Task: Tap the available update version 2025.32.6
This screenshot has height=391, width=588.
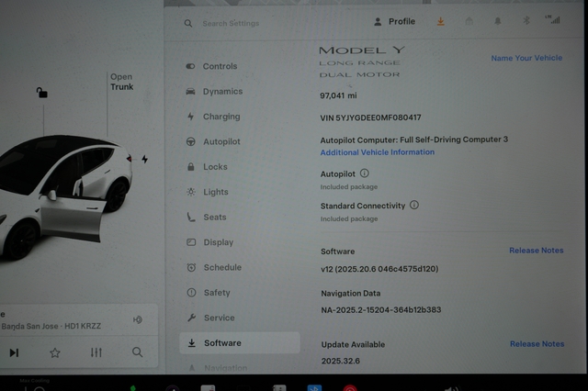Action: [x=341, y=361]
